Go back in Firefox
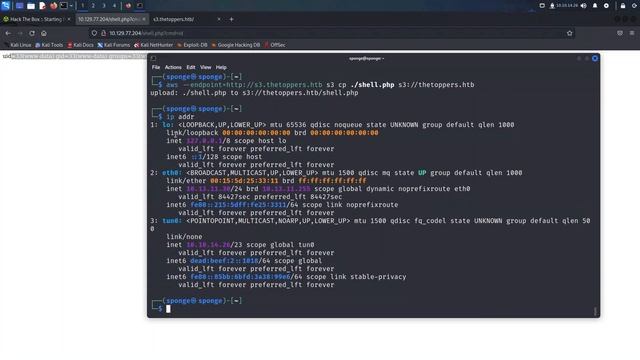640x360 pixels. click(x=8, y=33)
